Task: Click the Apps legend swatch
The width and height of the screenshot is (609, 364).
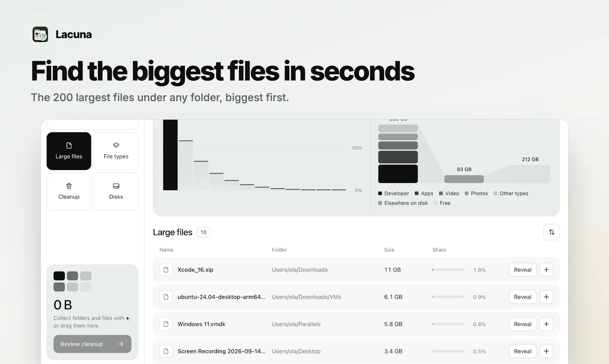Action: 416,194
